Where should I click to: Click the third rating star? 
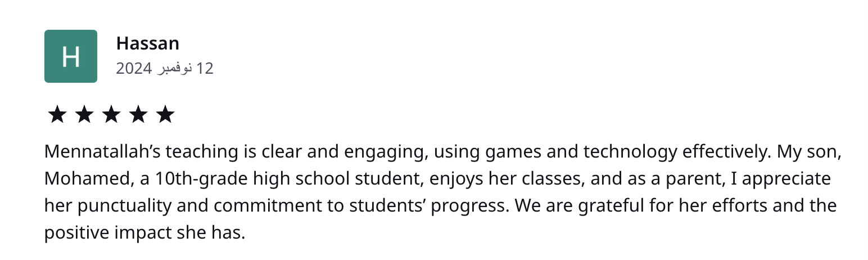coord(111,115)
